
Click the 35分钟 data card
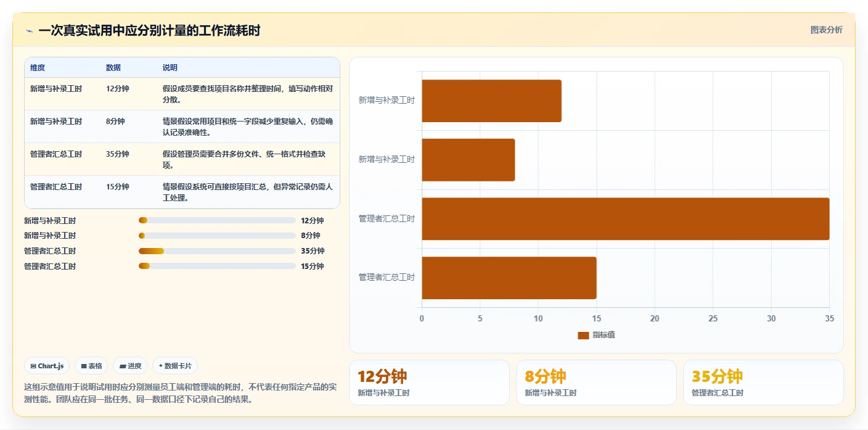(763, 382)
